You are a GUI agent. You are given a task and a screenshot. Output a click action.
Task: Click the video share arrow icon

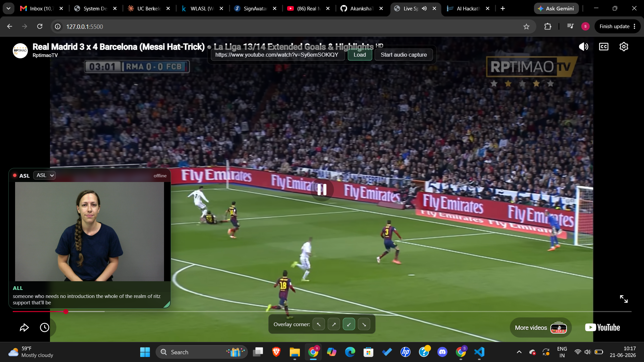click(x=24, y=327)
